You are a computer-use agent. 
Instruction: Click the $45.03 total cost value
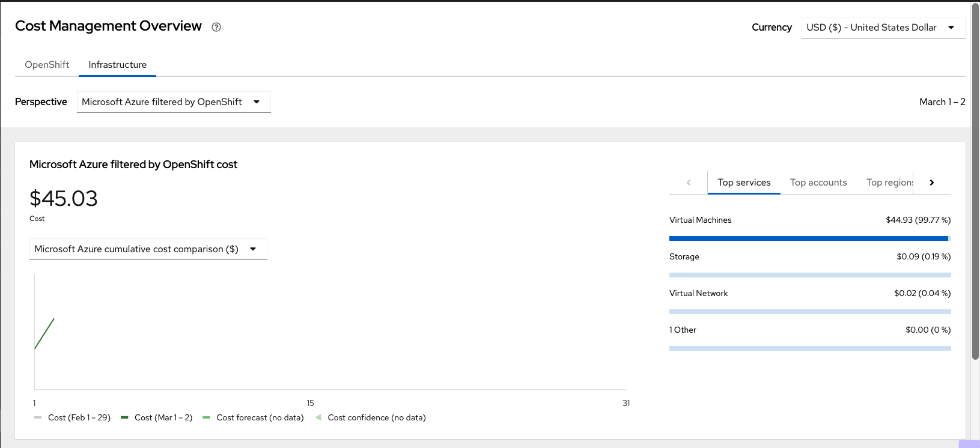click(x=64, y=199)
